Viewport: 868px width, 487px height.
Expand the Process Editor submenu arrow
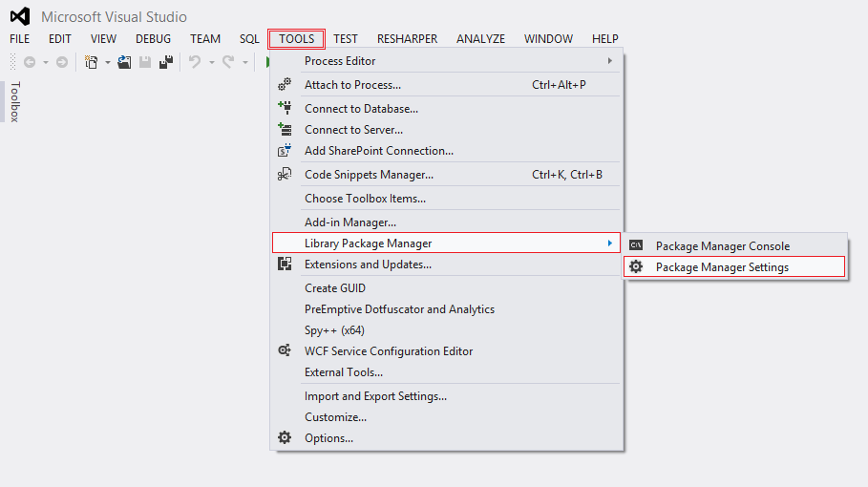[610, 60]
